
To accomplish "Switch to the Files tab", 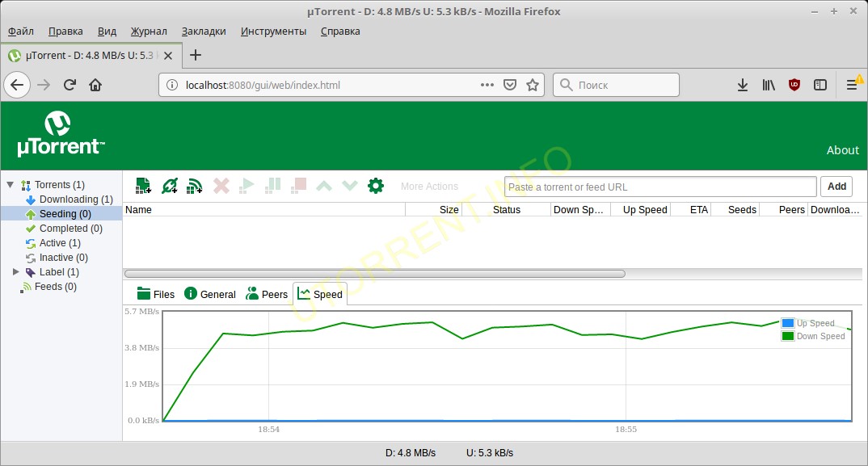I will pos(155,294).
